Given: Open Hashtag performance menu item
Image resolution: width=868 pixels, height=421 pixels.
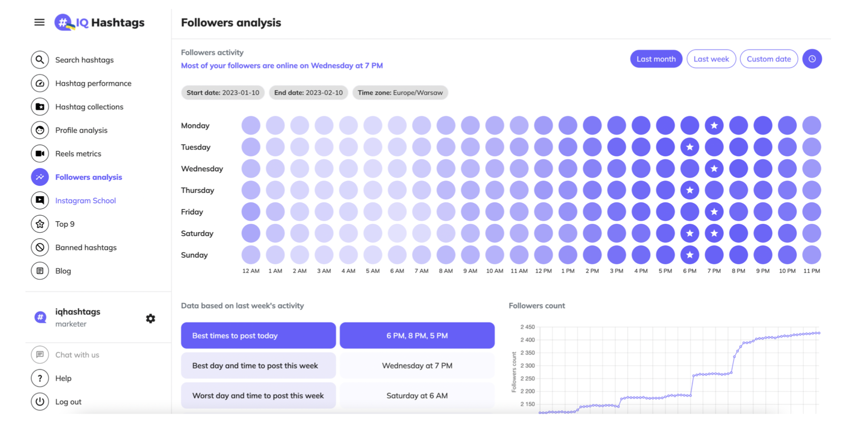Looking at the screenshot, I should point(93,83).
